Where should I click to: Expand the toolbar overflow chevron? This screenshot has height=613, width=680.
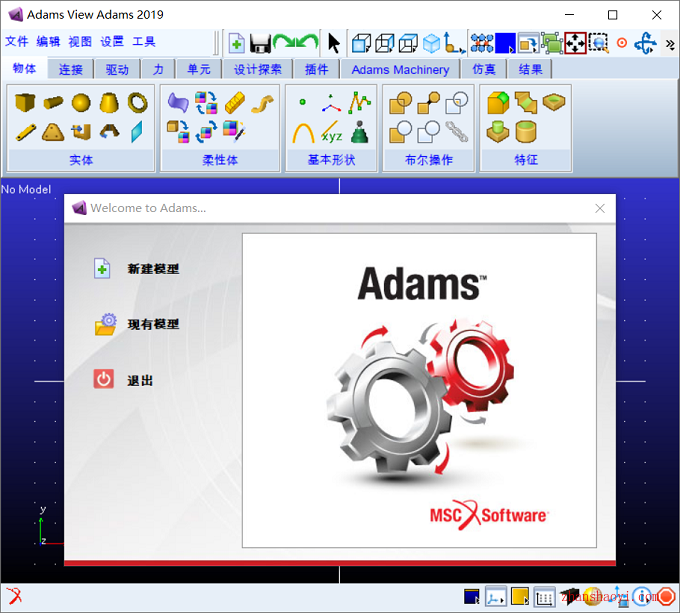pos(670,44)
